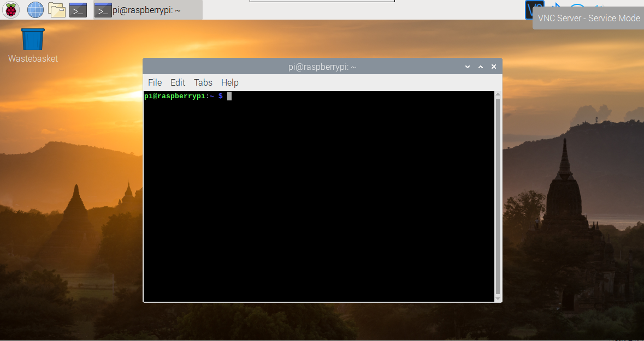
Task: Open the File Manager from the taskbar
Action: point(56,9)
